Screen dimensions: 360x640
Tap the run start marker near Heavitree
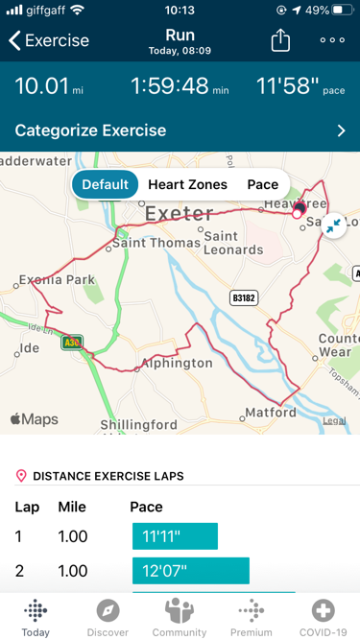(x=297, y=214)
